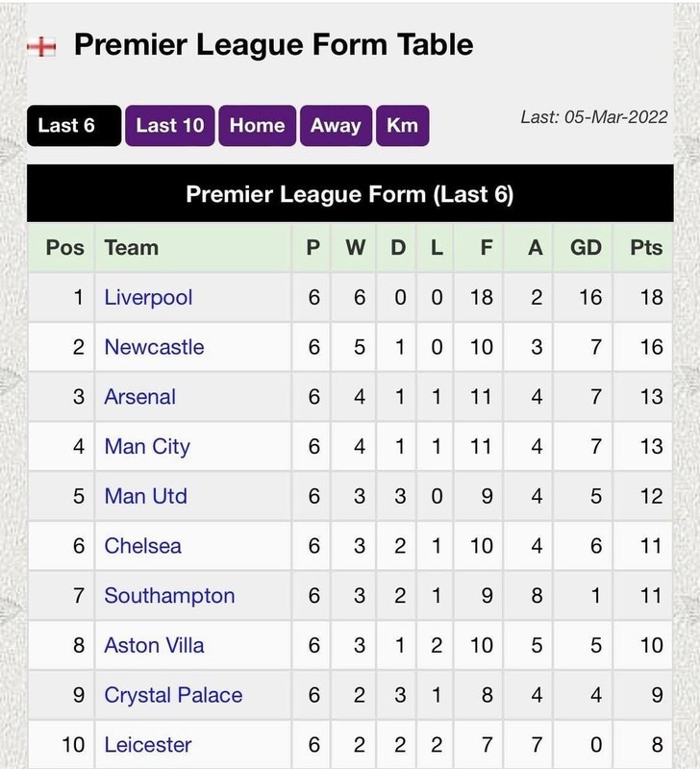Viewport: 700px width, 769px height.
Task: Open the Aston Villa link
Action: 154,645
